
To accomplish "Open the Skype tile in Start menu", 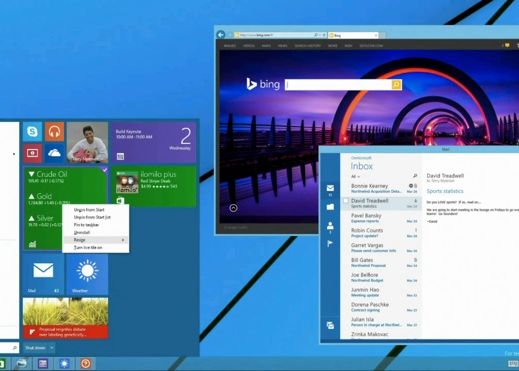I will pyautogui.click(x=32, y=131).
